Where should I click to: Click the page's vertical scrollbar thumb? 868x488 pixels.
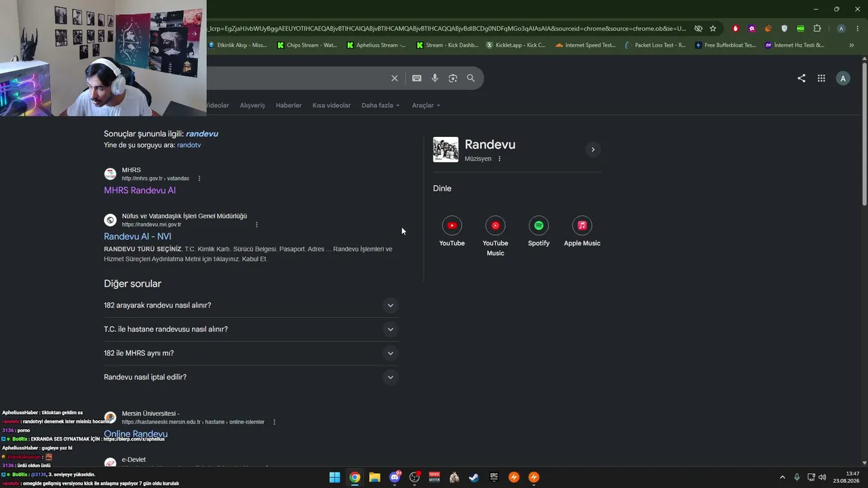[865, 134]
